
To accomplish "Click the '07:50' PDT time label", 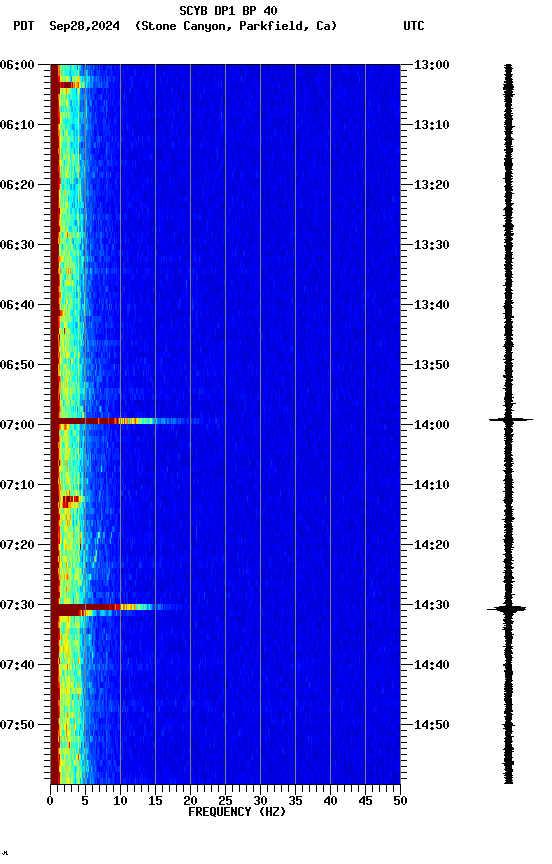I will (x=17, y=725).
